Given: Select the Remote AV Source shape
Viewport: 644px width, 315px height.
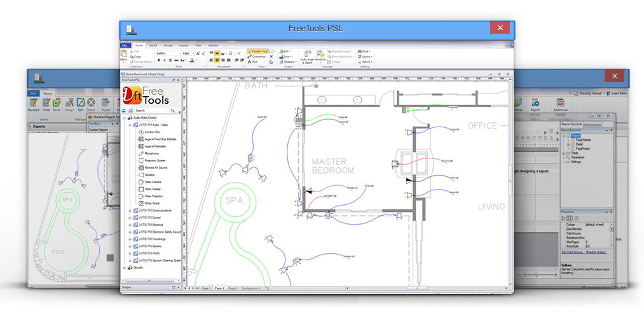Looking at the screenshot, I should 153,168.
